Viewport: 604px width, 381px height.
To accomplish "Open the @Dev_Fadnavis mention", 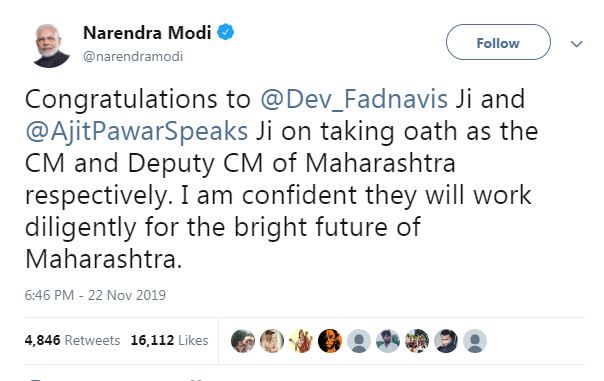I will pos(354,99).
